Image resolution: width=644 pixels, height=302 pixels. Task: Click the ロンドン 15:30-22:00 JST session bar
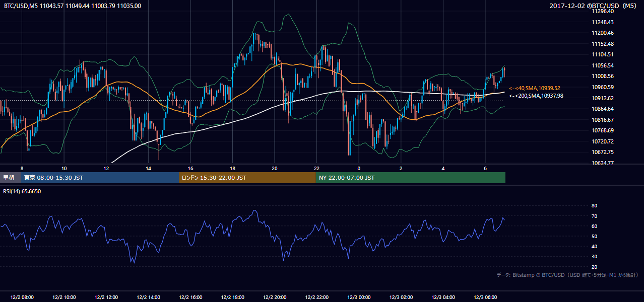(247, 178)
